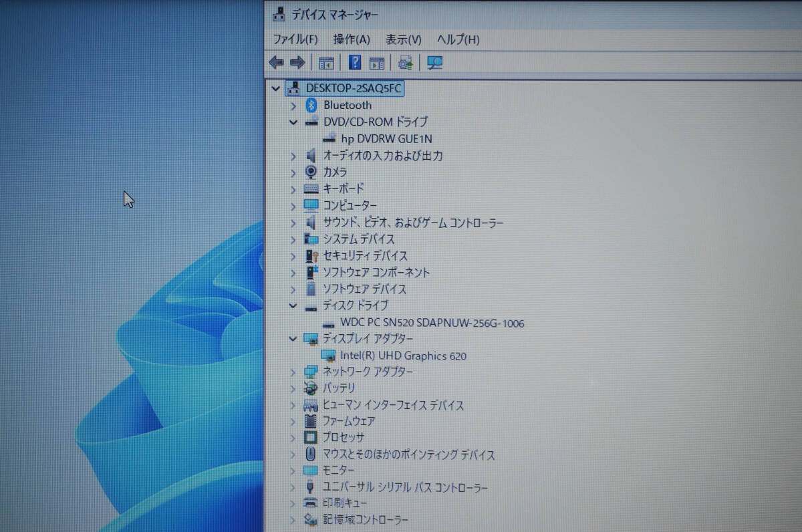
Task: Expand the 記憶域コントローラー category
Action: (x=293, y=519)
